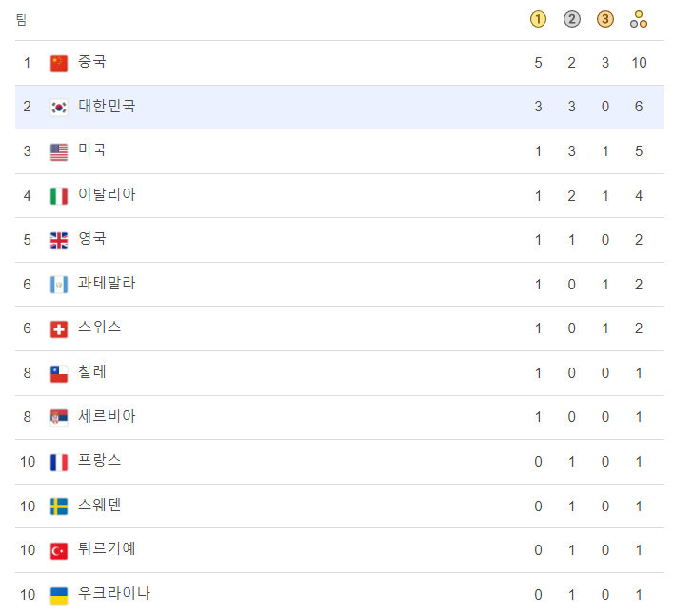Click the South Korea flag icon
The image size is (673, 616).
pyautogui.click(x=59, y=108)
